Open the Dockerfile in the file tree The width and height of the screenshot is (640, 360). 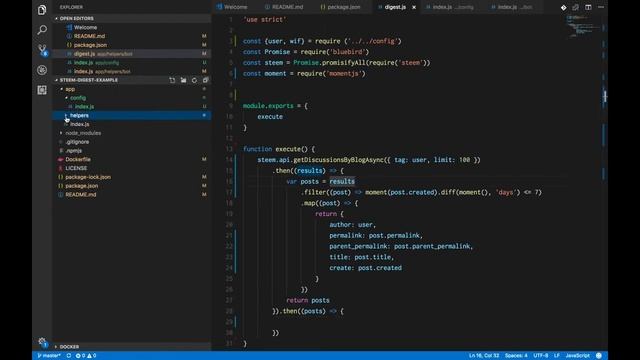tap(78, 160)
